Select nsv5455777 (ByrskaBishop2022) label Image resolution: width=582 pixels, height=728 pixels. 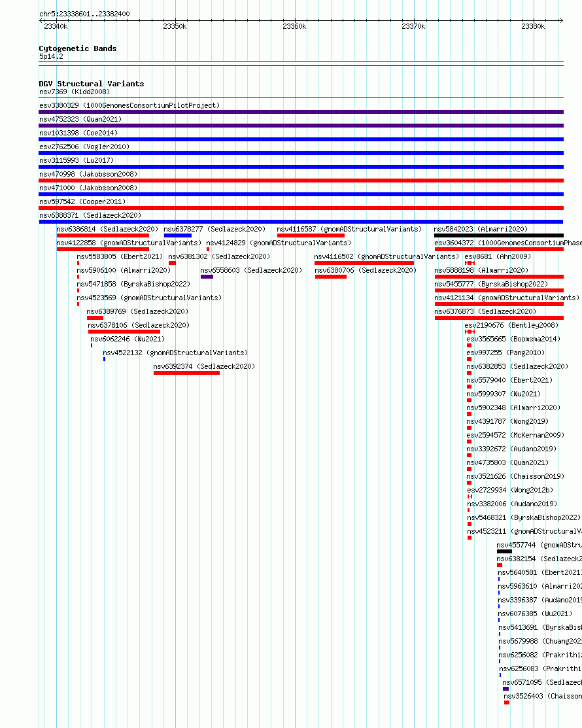(x=491, y=284)
